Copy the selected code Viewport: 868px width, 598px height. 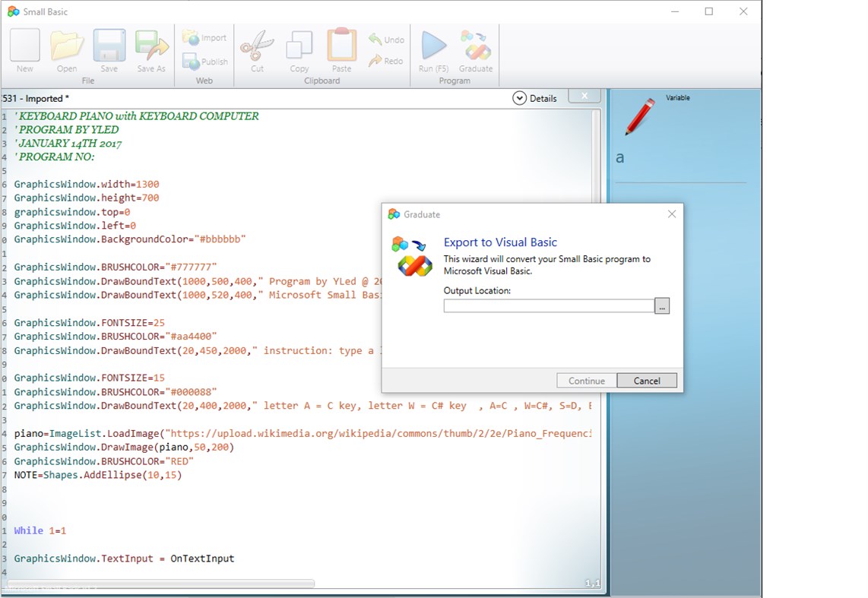coord(299,47)
